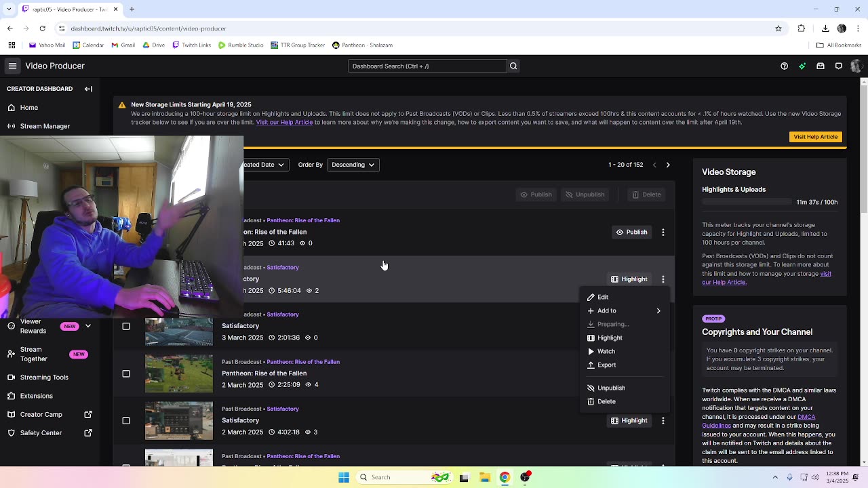The height and width of the screenshot is (488, 868).
Task: Go to the previous page of videos
Action: pos(654,165)
